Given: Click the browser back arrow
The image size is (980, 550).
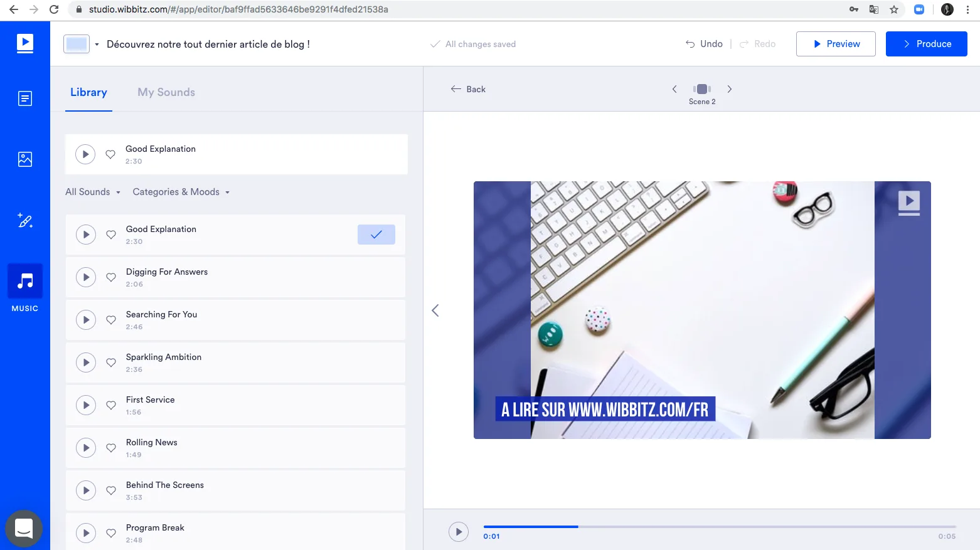Looking at the screenshot, I should coord(14,9).
